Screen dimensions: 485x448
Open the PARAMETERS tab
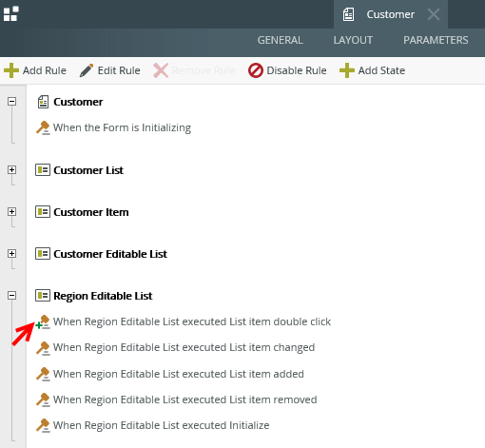(436, 40)
